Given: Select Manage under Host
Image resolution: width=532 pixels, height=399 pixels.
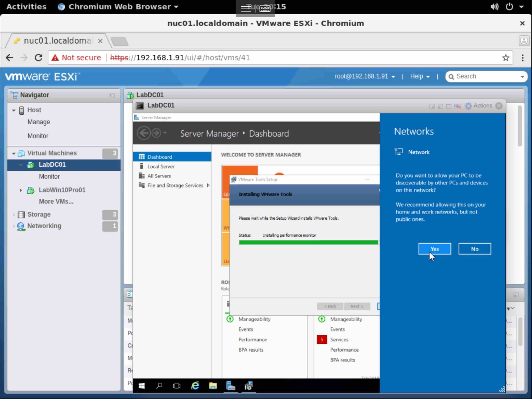Looking at the screenshot, I should [39, 122].
